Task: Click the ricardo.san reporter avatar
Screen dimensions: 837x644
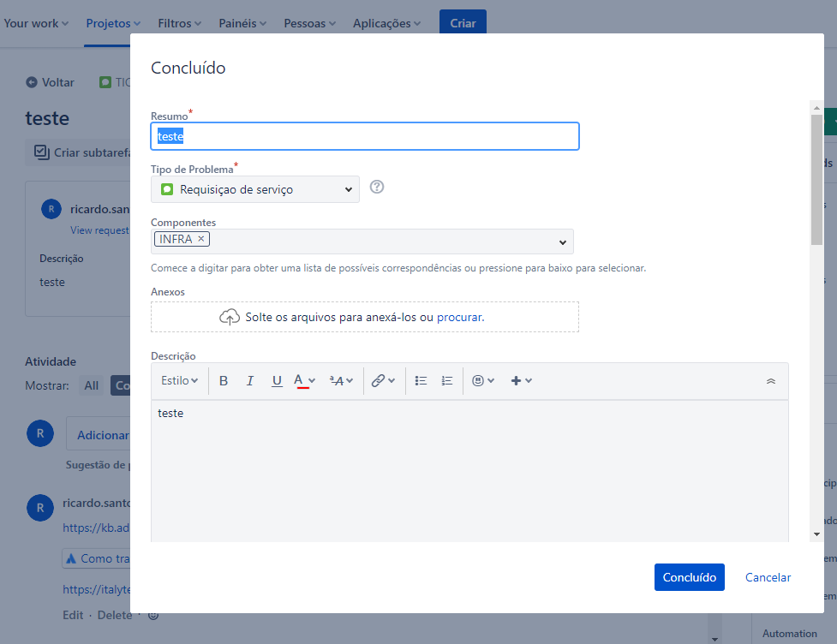Action: pos(51,209)
